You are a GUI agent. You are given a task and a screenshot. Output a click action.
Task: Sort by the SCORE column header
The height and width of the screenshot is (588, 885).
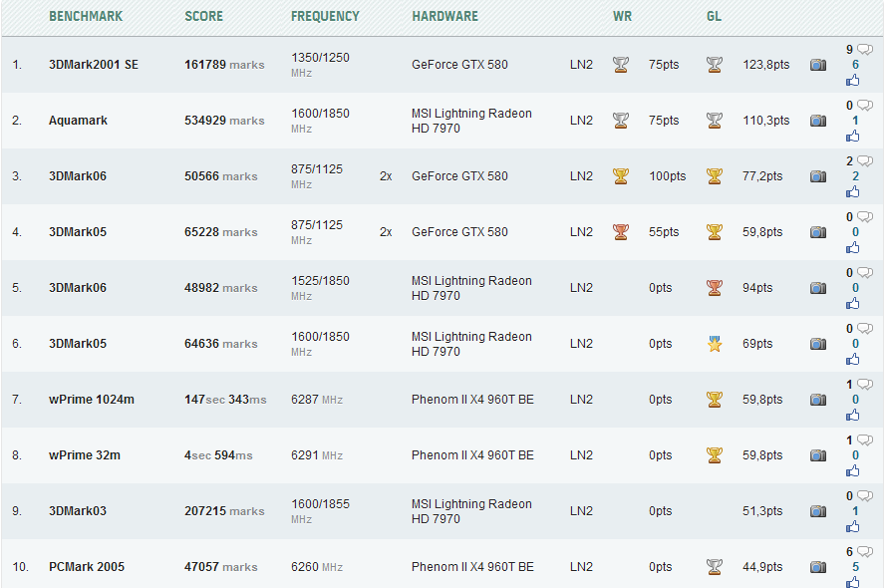203,16
